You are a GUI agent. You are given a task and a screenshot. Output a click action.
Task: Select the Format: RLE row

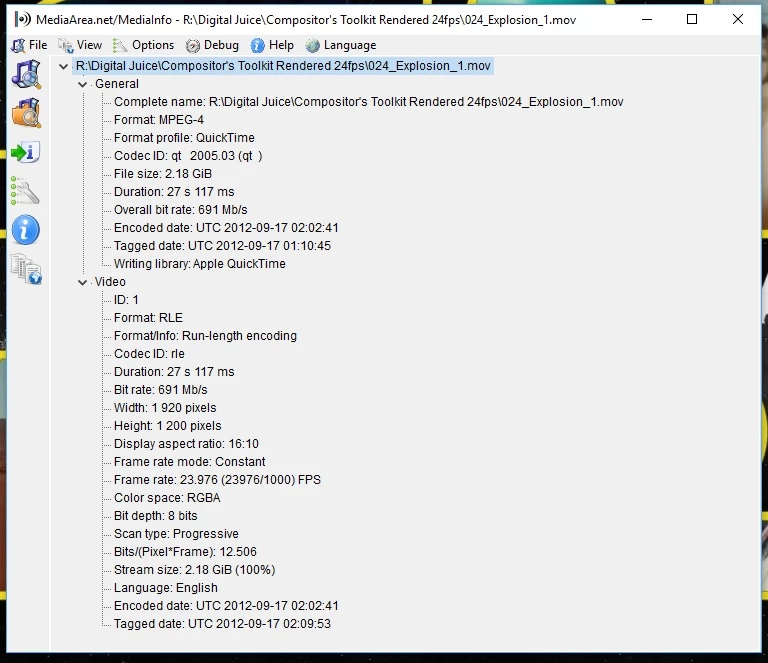coord(148,318)
